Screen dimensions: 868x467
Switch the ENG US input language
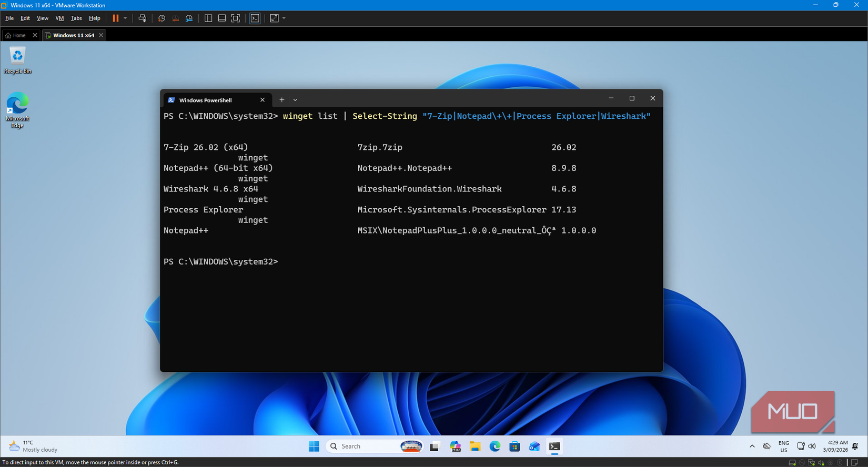click(784, 446)
